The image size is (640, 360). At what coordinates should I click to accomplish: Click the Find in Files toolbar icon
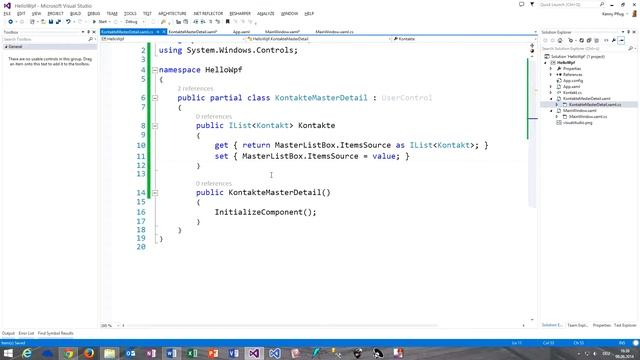click(x=163, y=22)
